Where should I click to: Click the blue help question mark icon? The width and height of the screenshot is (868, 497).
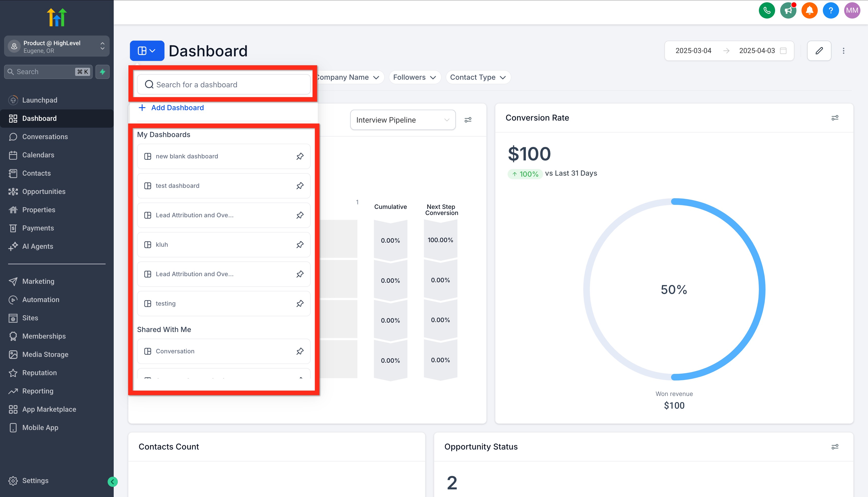point(830,10)
